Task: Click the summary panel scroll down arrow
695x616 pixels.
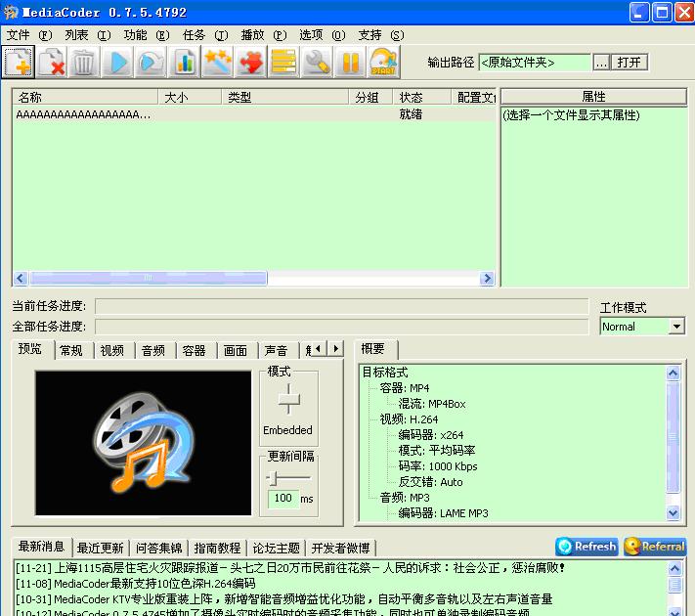Action: (673, 513)
